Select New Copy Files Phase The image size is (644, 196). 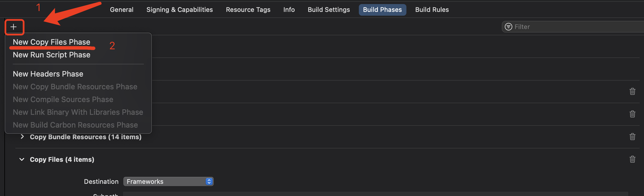(51, 42)
